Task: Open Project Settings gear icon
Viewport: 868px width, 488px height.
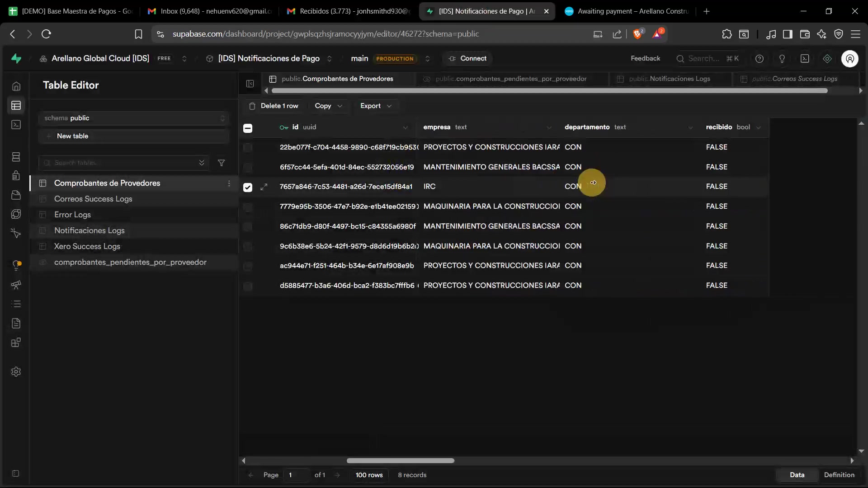Action: pyautogui.click(x=16, y=371)
